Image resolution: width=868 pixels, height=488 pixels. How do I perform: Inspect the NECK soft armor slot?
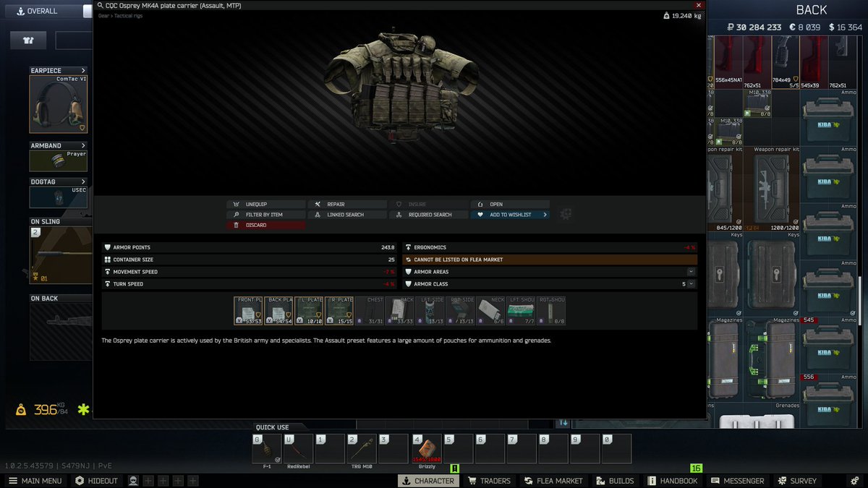(x=491, y=310)
